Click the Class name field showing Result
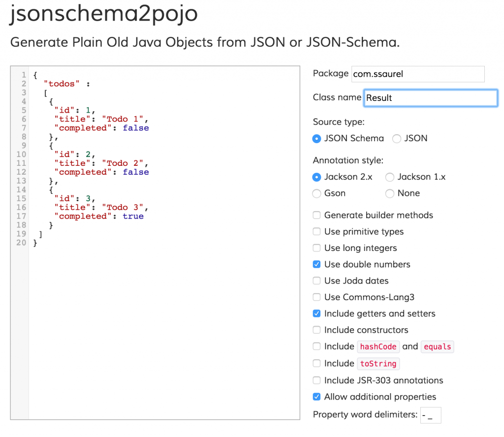Image resolution: width=504 pixels, height=437 pixels. tap(430, 97)
